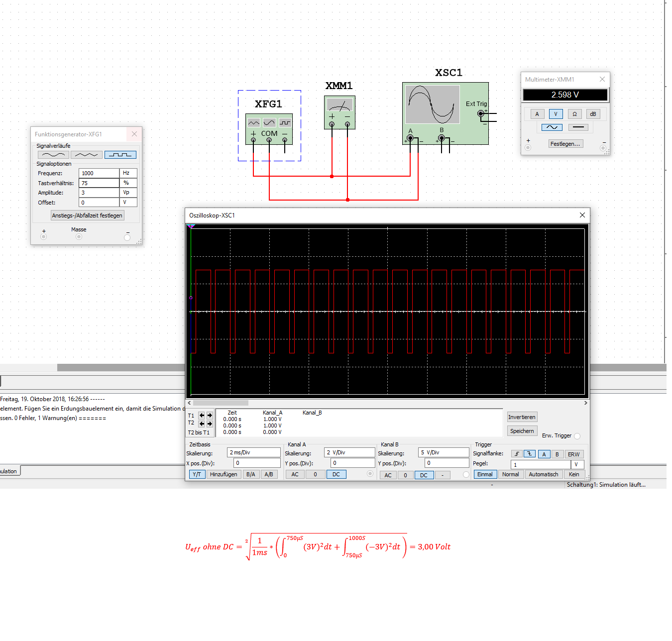Set Kanal B coupling to AC

coord(388,475)
